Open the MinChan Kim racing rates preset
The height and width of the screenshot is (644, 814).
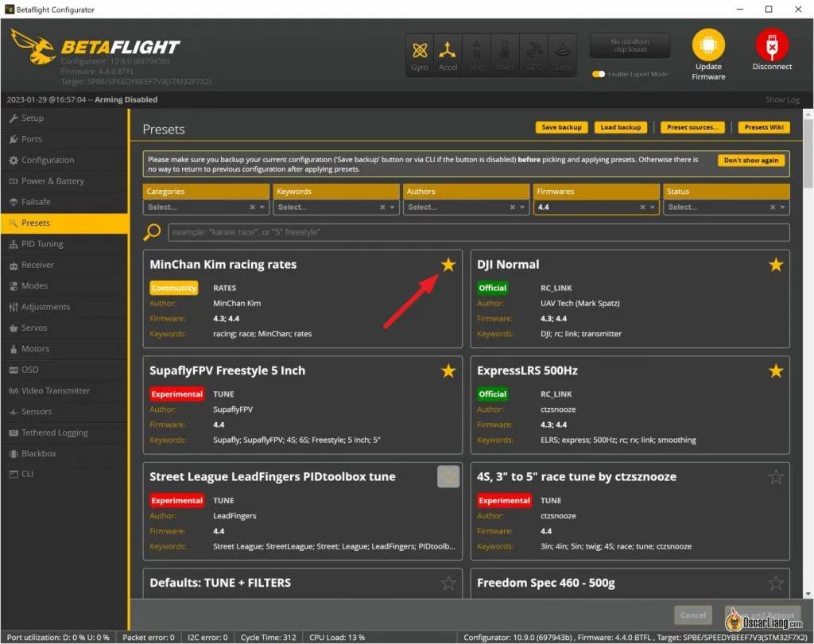[303, 299]
